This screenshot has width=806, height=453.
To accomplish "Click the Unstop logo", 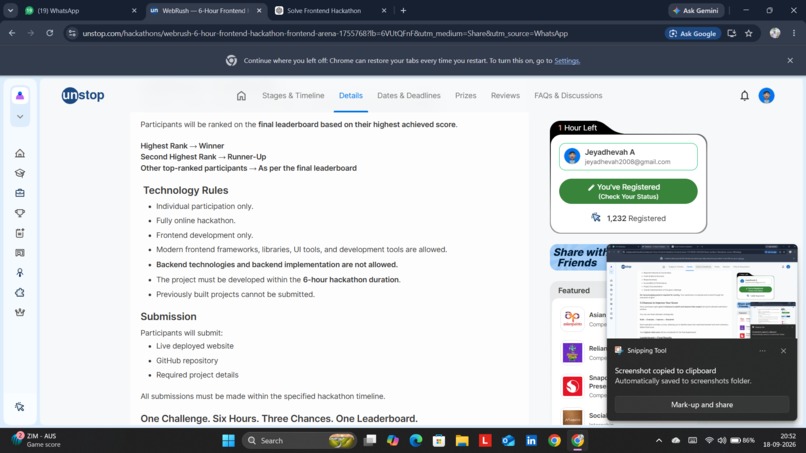I will pyautogui.click(x=83, y=95).
